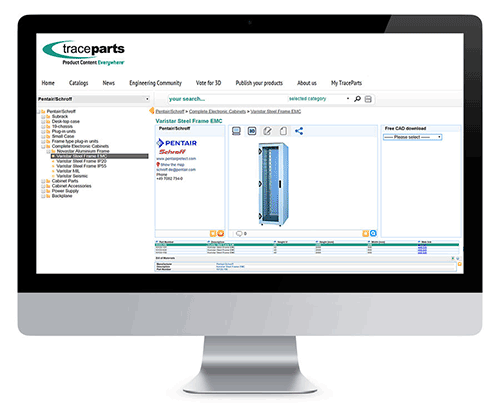The image size is (500, 418).
Task: Select Varistar Steel Frame IP55 in tree
Action: (x=81, y=166)
